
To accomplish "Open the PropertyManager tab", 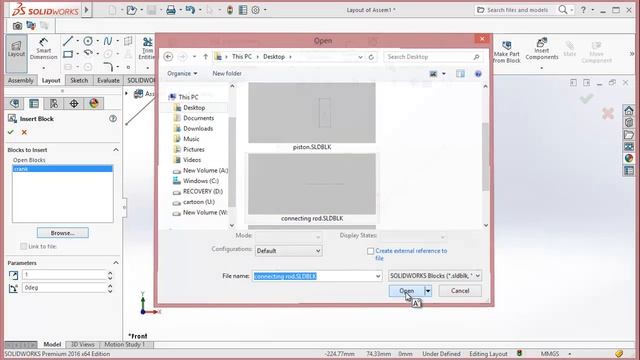I will [x=34, y=103].
